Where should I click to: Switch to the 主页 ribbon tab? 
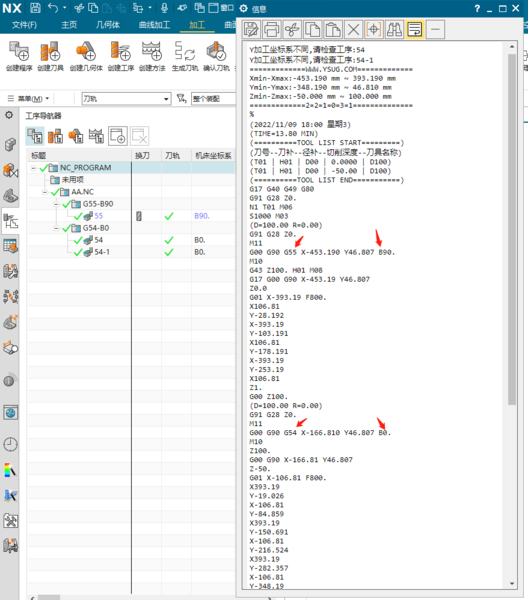pyautogui.click(x=69, y=25)
